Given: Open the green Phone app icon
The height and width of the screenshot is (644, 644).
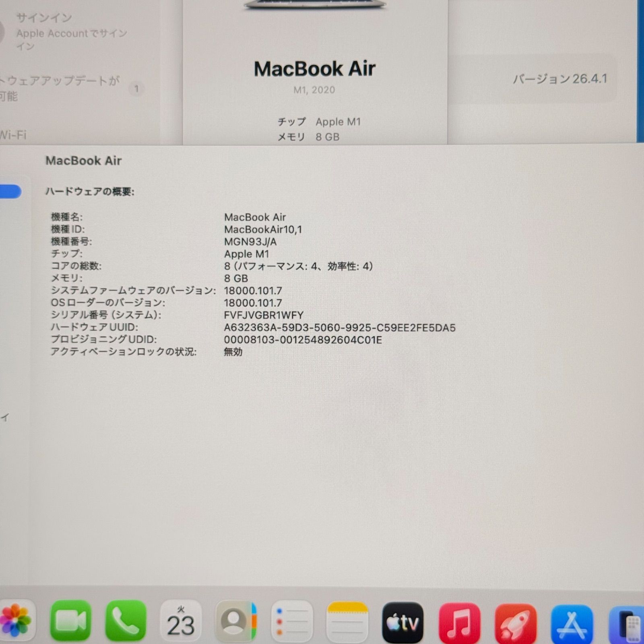Looking at the screenshot, I should click(126, 620).
